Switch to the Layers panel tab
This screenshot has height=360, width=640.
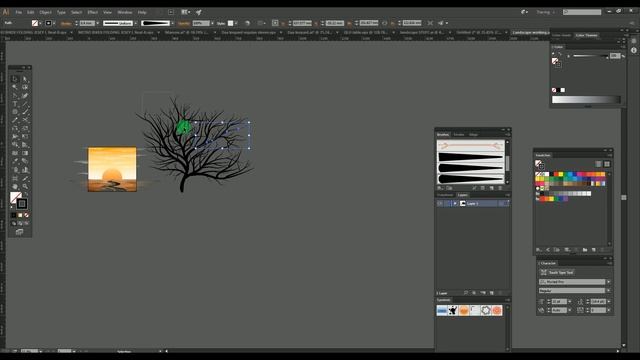tap(462, 195)
